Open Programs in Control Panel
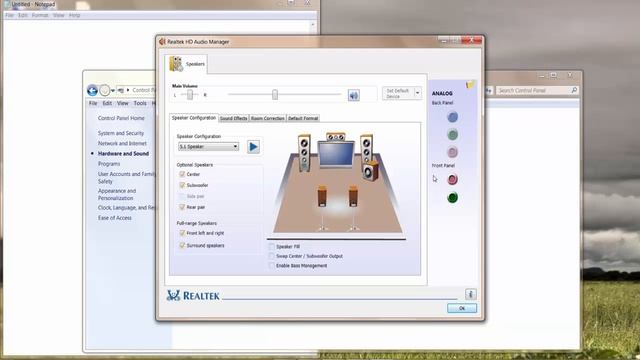640x360 pixels. click(109, 164)
